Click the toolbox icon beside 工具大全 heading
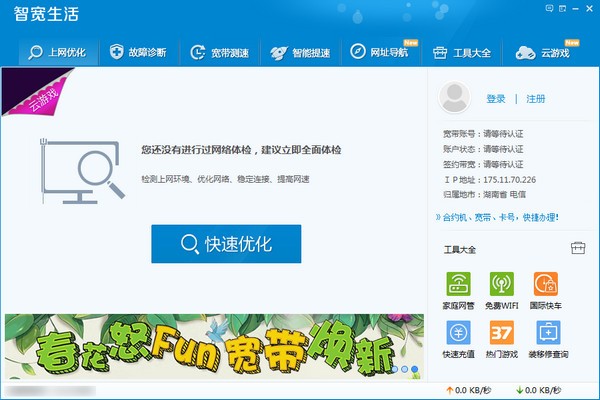600x400 pixels. (x=578, y=248)
